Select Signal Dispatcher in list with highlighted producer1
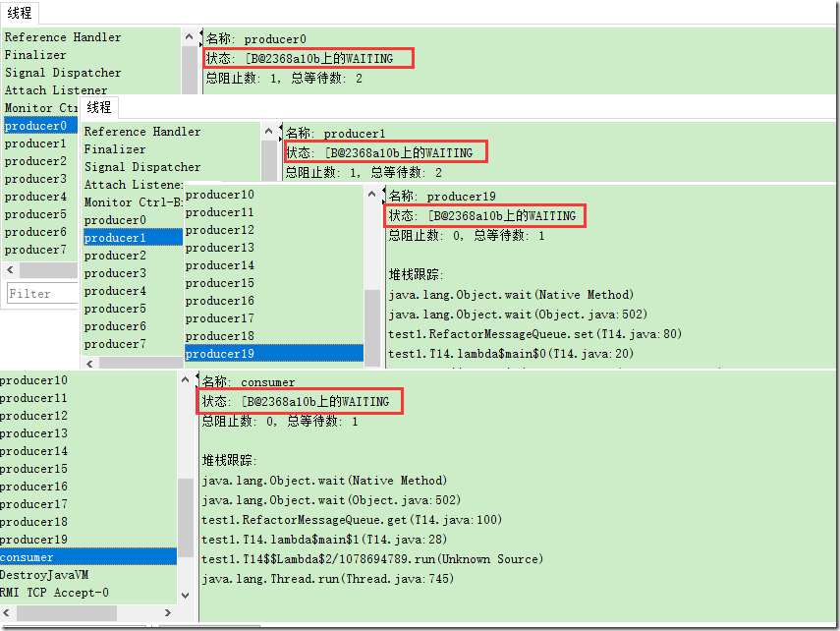This screenshot has height=631, width=840. (x=141, y=167)
